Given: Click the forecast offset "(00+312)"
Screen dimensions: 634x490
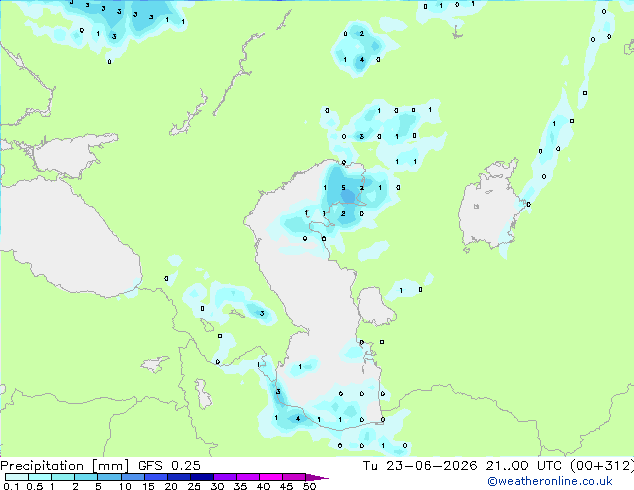Looking at the screenshot, I should tap(602, 466).
